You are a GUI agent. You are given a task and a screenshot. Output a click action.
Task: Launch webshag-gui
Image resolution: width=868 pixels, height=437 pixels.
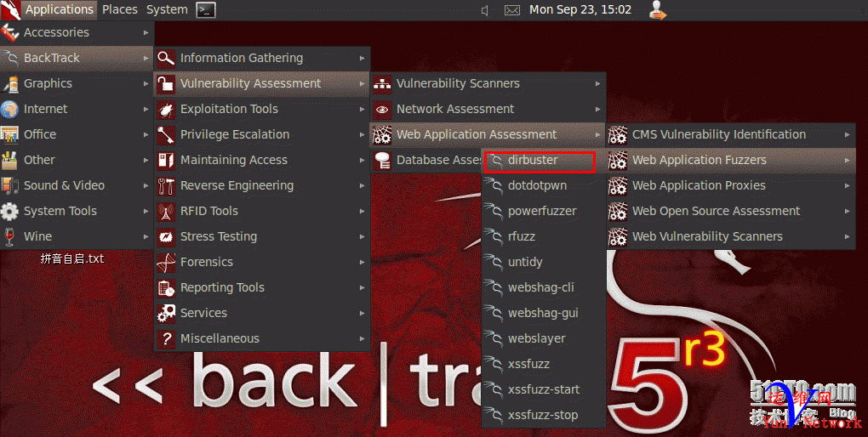pos(544,313)
